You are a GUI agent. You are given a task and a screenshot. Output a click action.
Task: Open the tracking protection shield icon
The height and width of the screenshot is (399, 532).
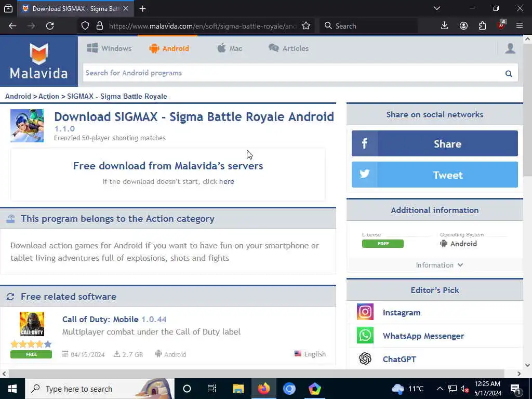[x=85, y=26]
